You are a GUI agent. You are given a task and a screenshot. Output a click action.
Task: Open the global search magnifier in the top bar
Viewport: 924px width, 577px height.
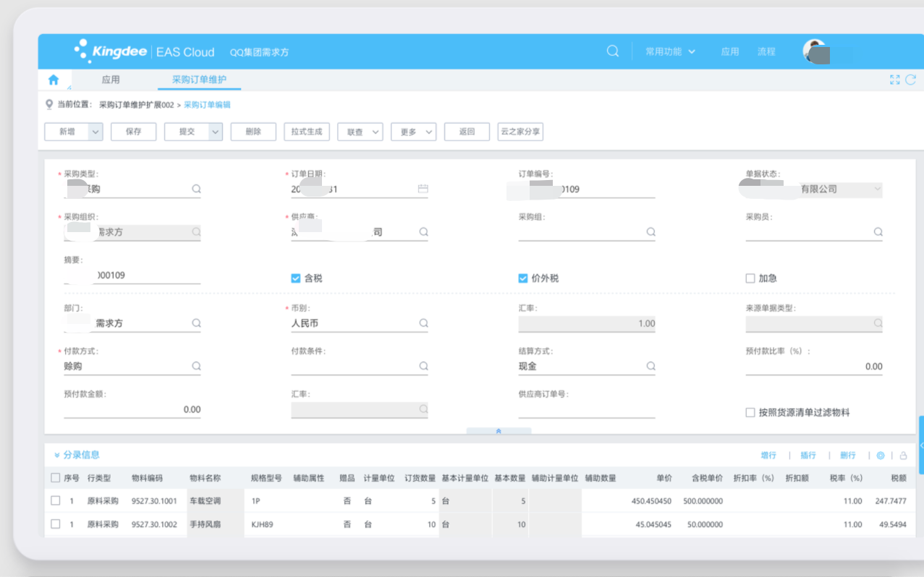(x=612, y=51)
